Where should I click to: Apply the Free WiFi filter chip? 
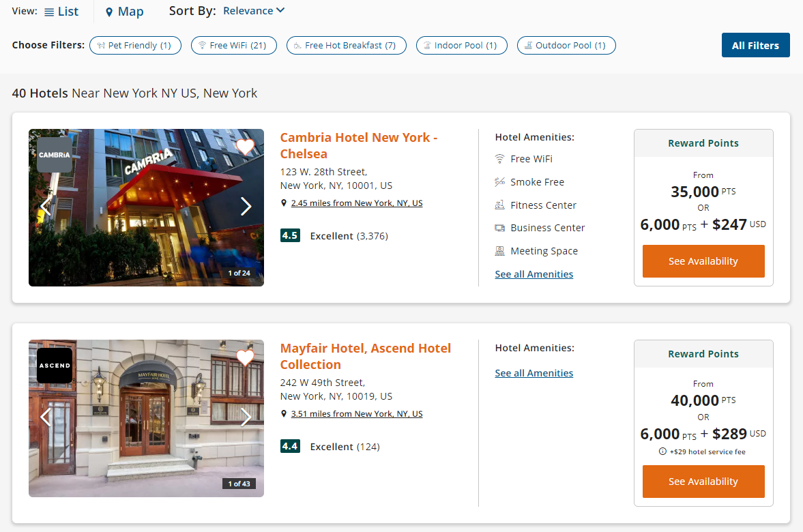point(233,46)
